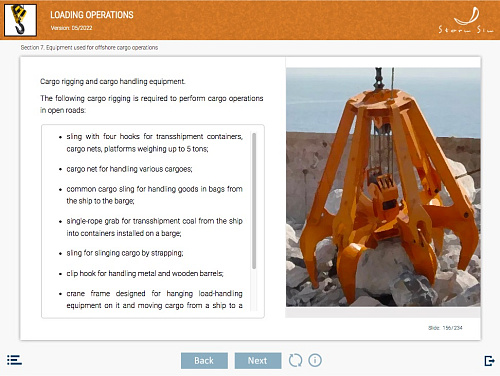Click the exit course icon
The height and width of the screenshot is (376, 500).
(x=489, y=361)
